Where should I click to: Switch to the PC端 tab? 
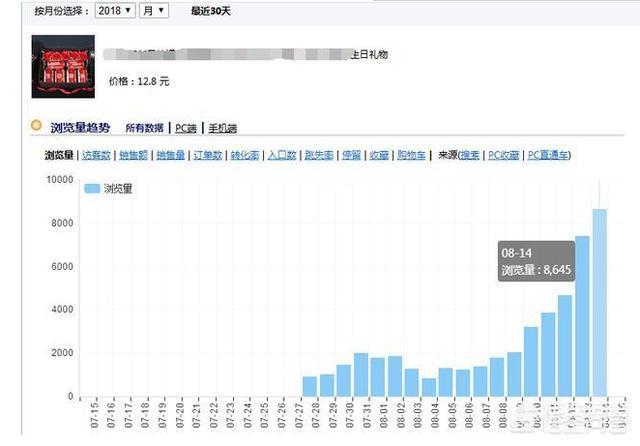(186, 128)
